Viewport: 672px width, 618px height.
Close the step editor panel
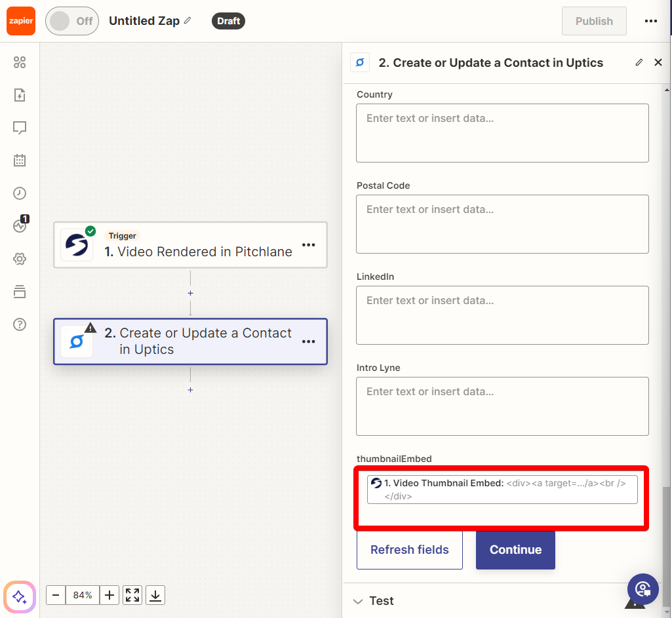click(658, 62)
